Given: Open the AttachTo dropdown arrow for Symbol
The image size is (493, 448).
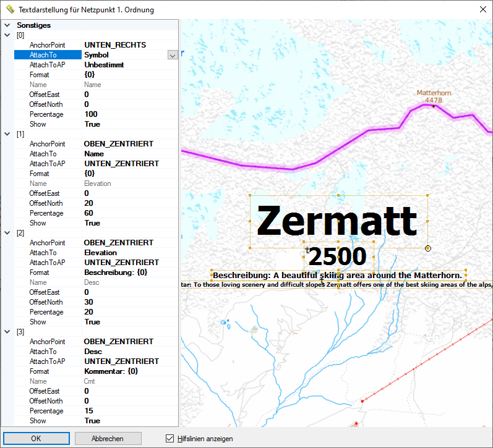Looking at the screenshot, I should (173, 55).
